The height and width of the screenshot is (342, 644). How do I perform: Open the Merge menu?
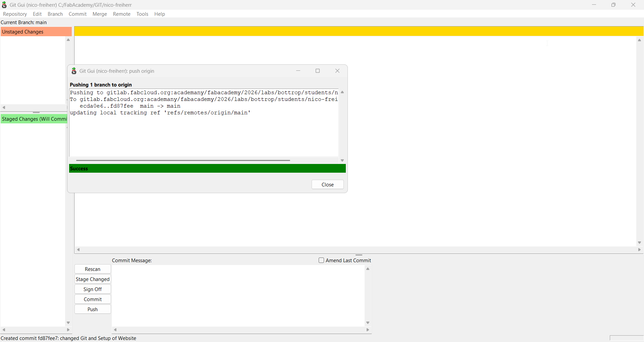pyautogui.click(x=100, y=14)
